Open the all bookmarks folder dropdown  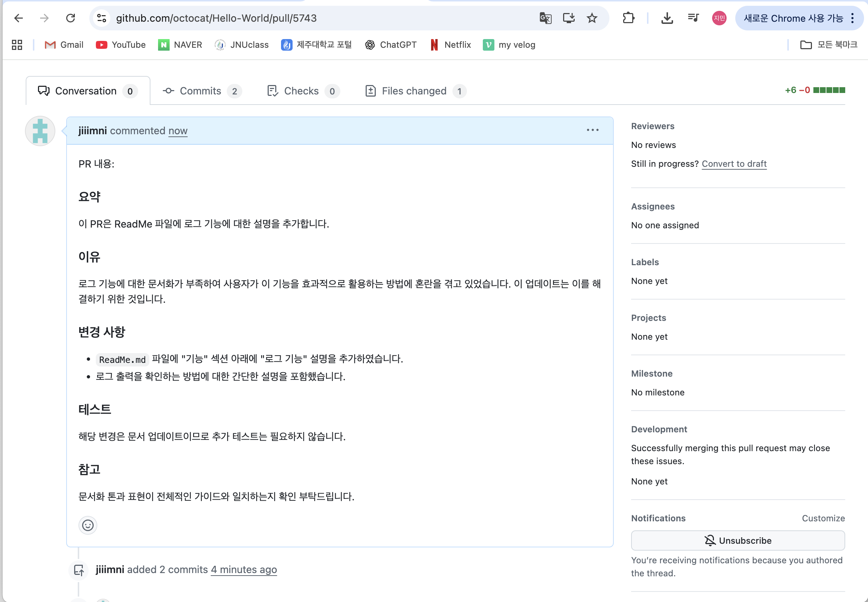tap(829, 45)
